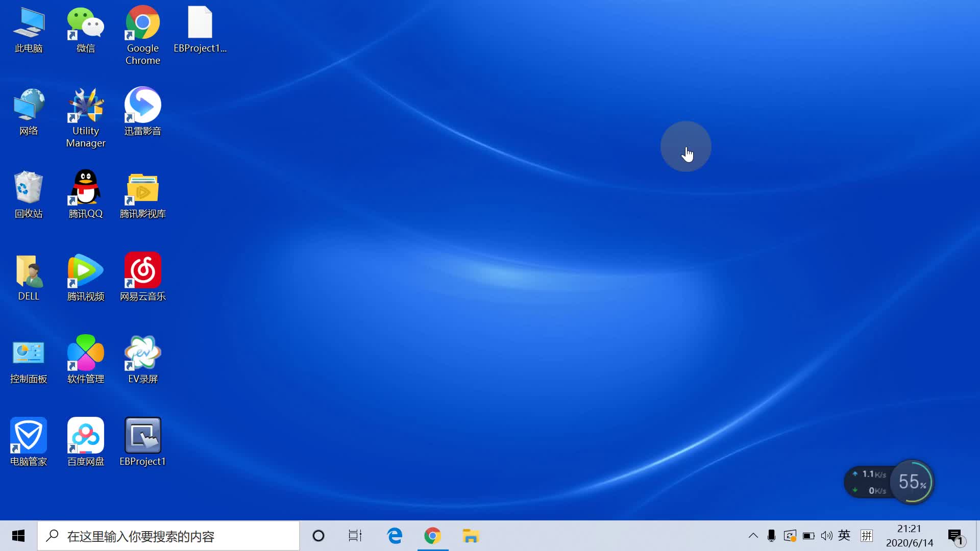This screenshot has height=551, width=980.
Task: Open the Windows Start menu
Action: pyautogui.click(x=18, y=536)
